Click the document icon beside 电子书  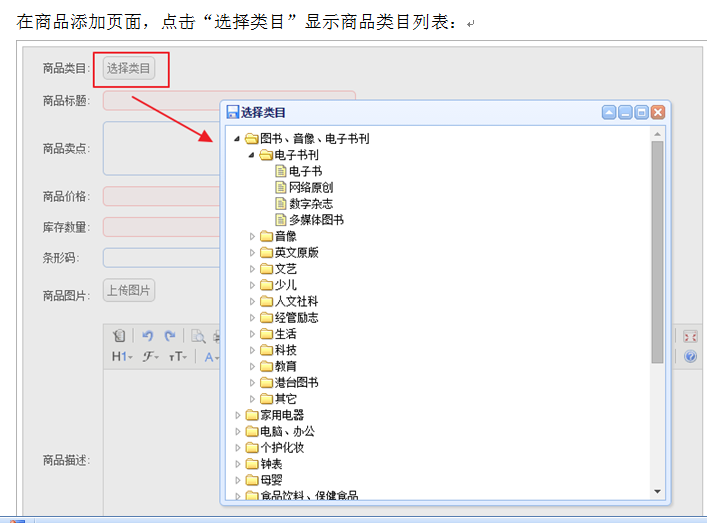click(x=281, y=171)
